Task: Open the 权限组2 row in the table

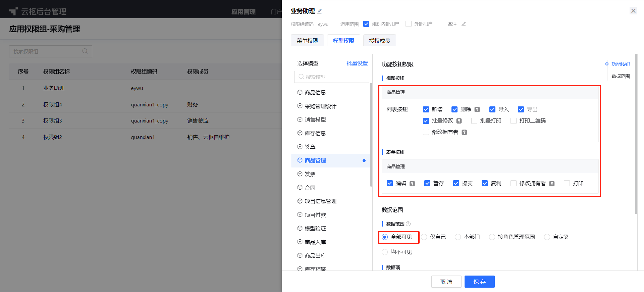Action: point(145,137)
